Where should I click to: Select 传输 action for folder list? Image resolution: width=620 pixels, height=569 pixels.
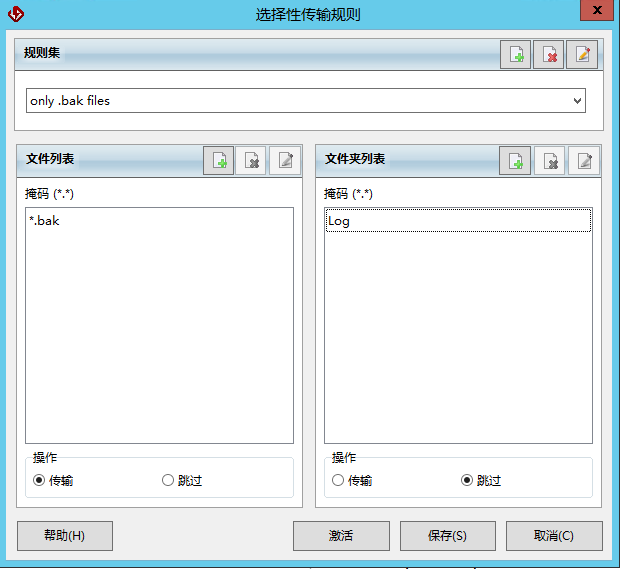[x=352, y=480]
